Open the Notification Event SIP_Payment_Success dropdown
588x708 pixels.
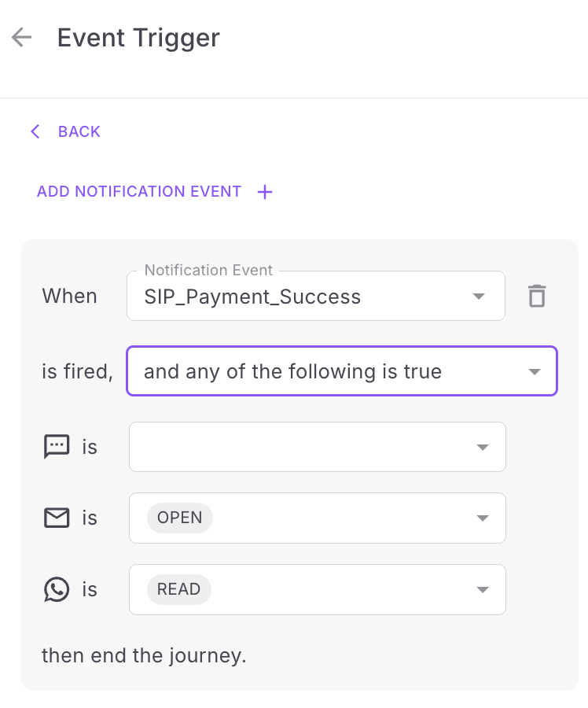(316, 297)
